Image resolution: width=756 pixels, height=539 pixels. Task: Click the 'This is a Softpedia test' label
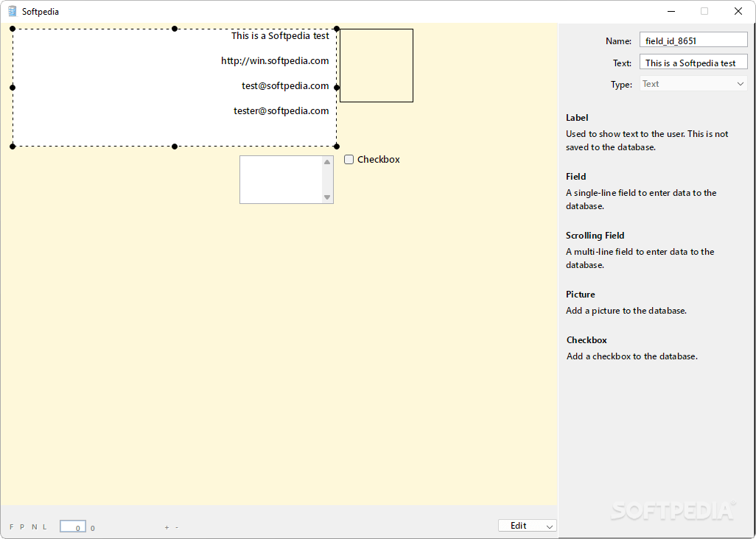(x=280, y=35)
